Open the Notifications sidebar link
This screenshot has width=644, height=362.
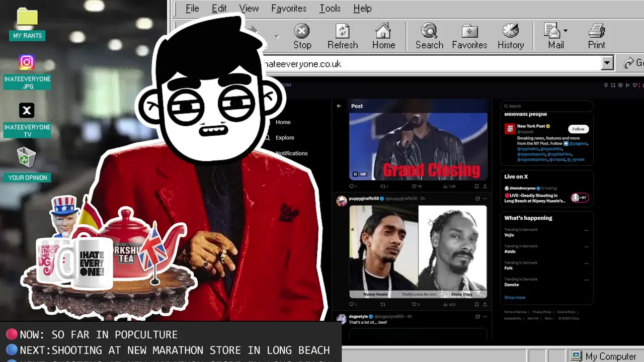(x=291, y=153)
